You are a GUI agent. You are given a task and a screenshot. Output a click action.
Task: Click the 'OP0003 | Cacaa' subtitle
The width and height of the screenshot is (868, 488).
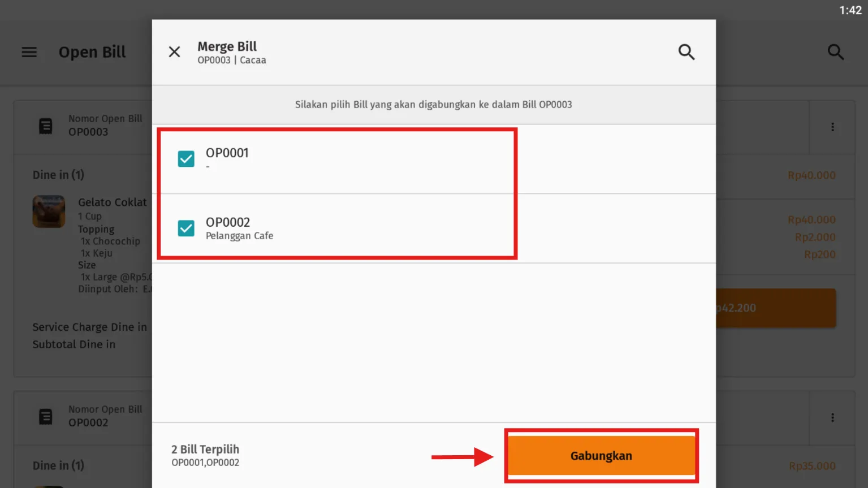tap(232, 60)
